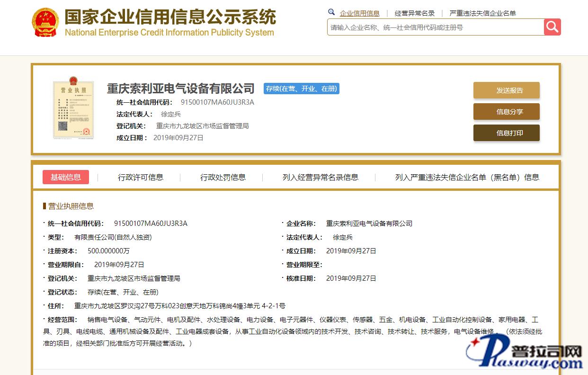The image size is (588, 375).
Task: Click the site title 国家企业信用信息公示系统
Action: (170, 18)
